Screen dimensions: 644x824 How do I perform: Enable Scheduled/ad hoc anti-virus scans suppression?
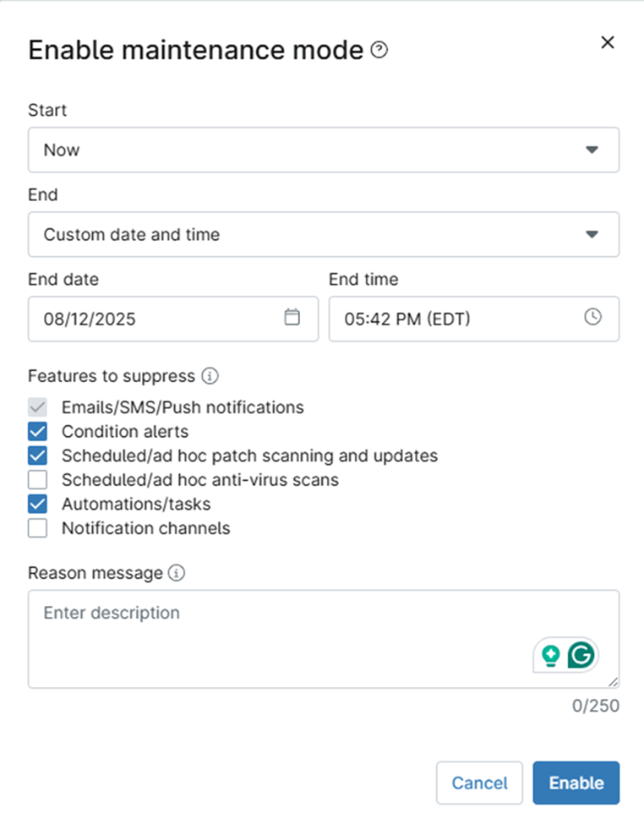(x=37, y=479)
